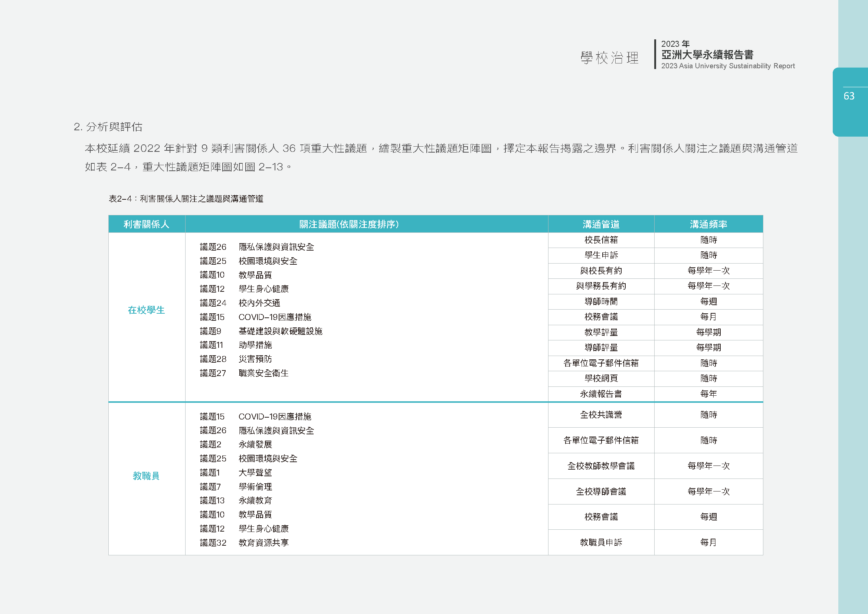Click column header '溝通頻率'

pos(708,224)
